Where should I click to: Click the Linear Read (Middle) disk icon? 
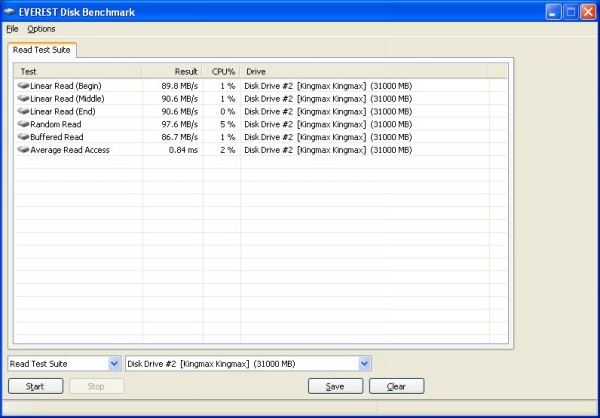pyautogui.click(x=22, y=99)
